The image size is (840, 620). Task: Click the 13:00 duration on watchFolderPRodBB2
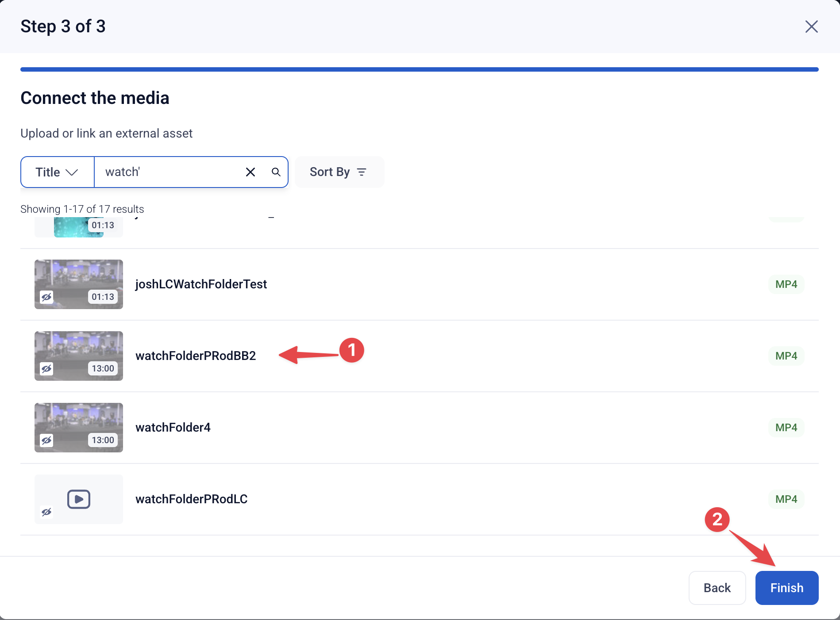pos(103,368)
